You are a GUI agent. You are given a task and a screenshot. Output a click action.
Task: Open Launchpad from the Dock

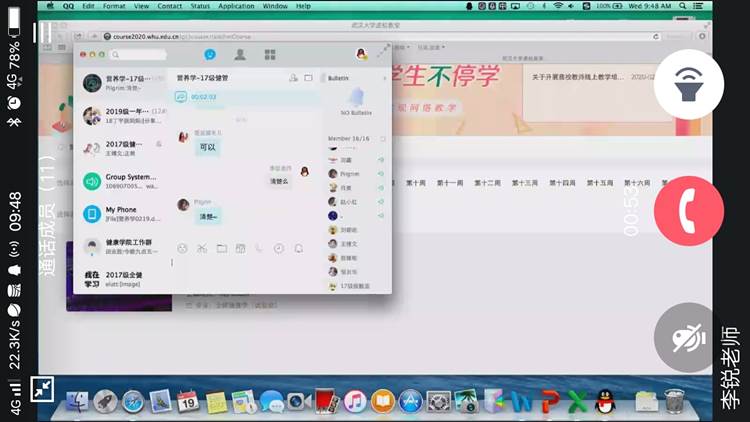tap(105, 401)
